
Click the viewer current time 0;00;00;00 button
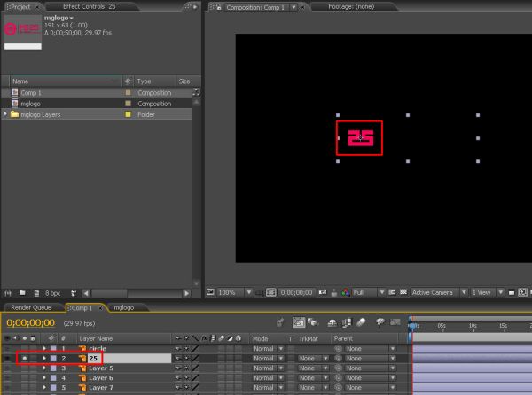(296, 292)
